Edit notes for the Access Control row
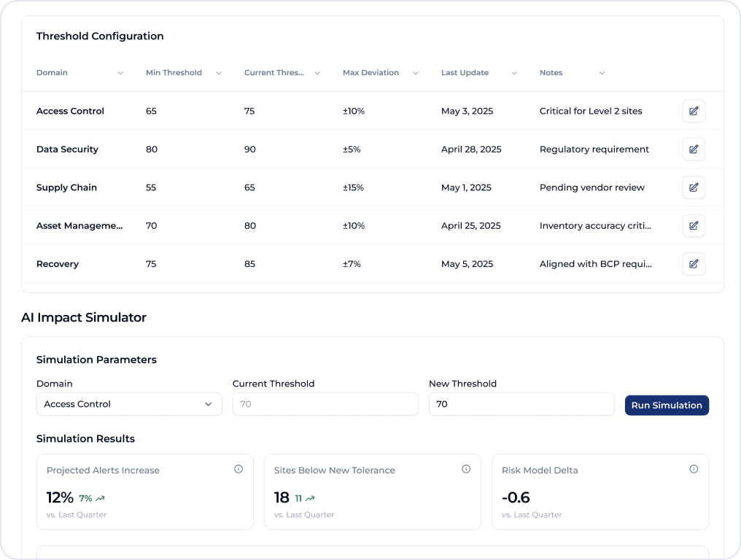This screenshot has width=741, height=560. point(693,111)
